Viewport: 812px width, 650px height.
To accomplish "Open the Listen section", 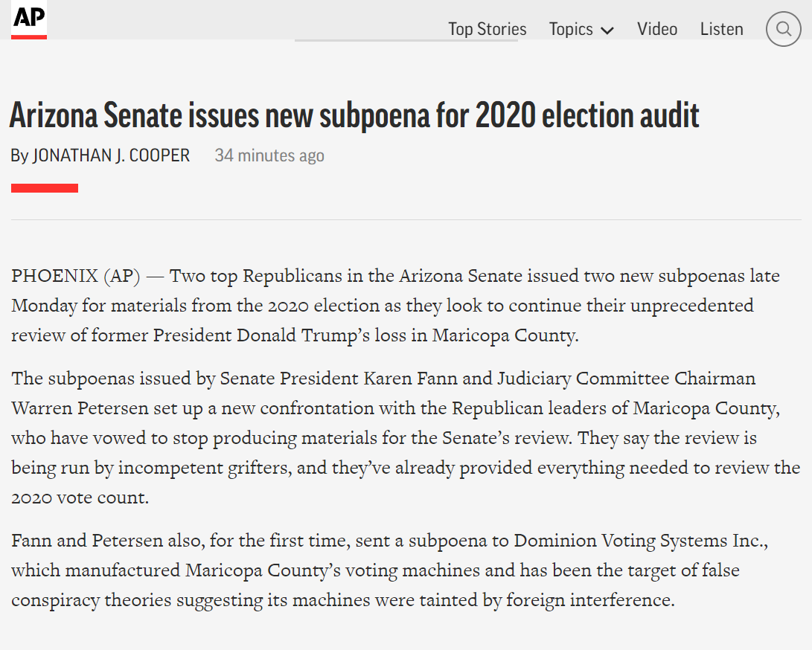I will click(x=721, y=29).
